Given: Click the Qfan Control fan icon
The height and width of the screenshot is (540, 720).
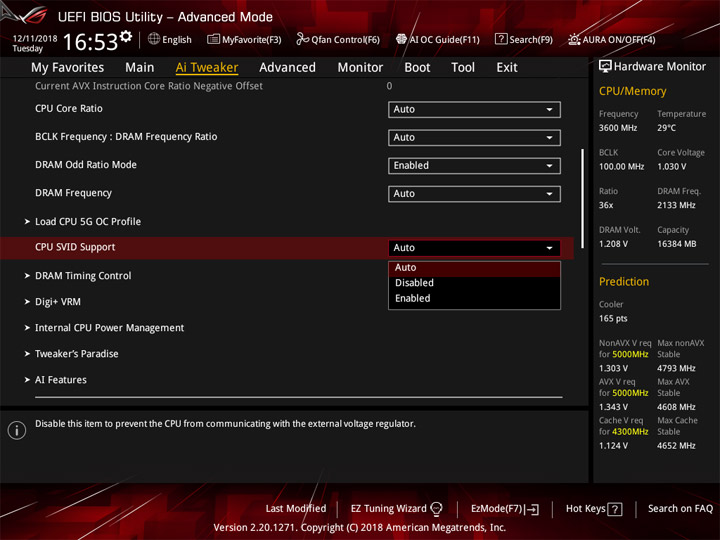Looking at the screenshot, I should 302,39.
